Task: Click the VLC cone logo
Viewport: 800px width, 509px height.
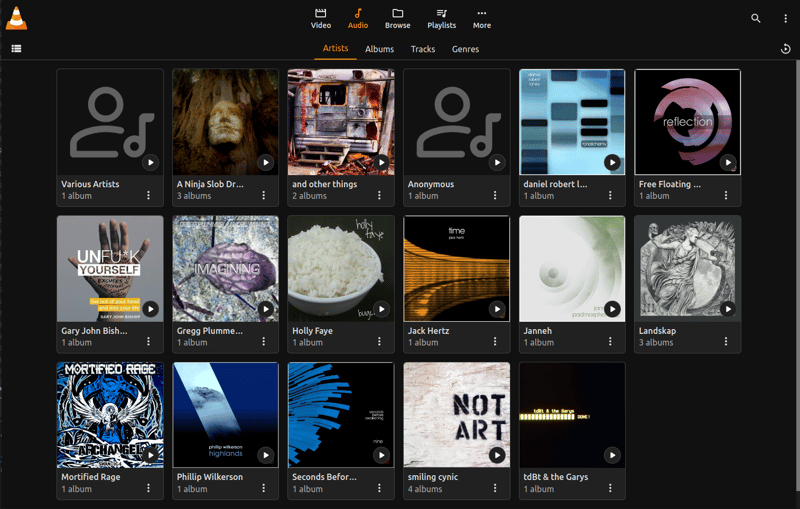Action: pos(16,18)
